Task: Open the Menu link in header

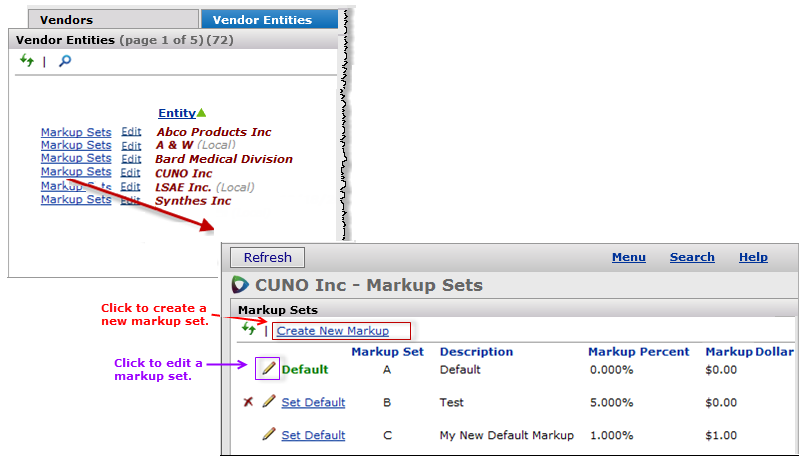Action: [628, 257]
